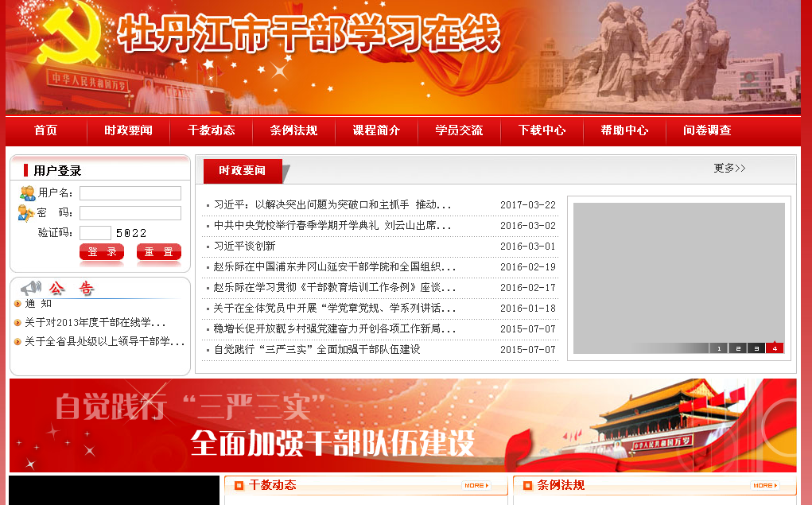Viewport: 812px width, 505px height.
Task: Switch to slide 4 in the carousel
Action: [775, 348]
